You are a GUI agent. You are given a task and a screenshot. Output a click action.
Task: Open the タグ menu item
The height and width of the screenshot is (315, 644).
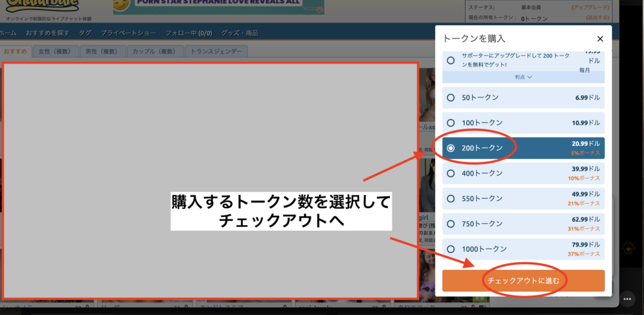click(85, 33)
